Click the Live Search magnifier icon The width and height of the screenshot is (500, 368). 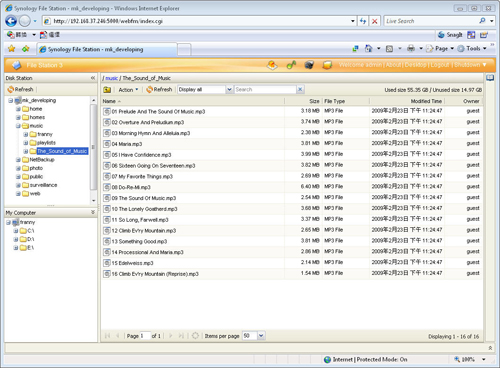click(482, 21)
